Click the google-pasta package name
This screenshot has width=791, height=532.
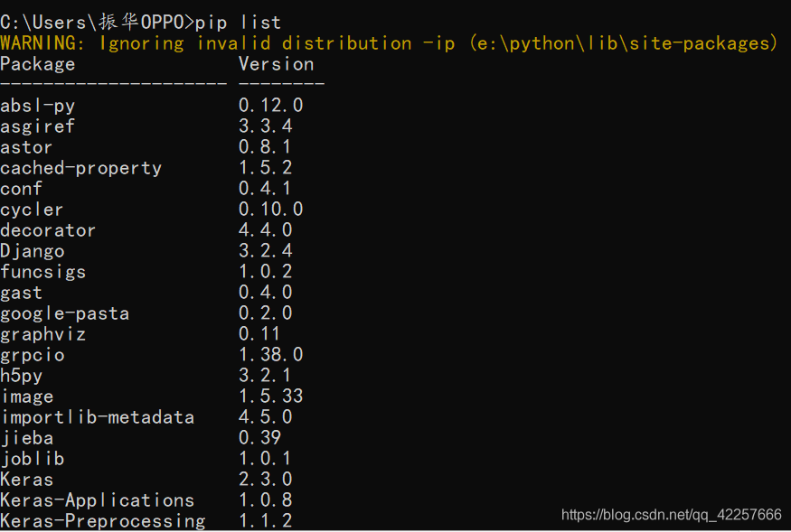click(x=65, y=313)
